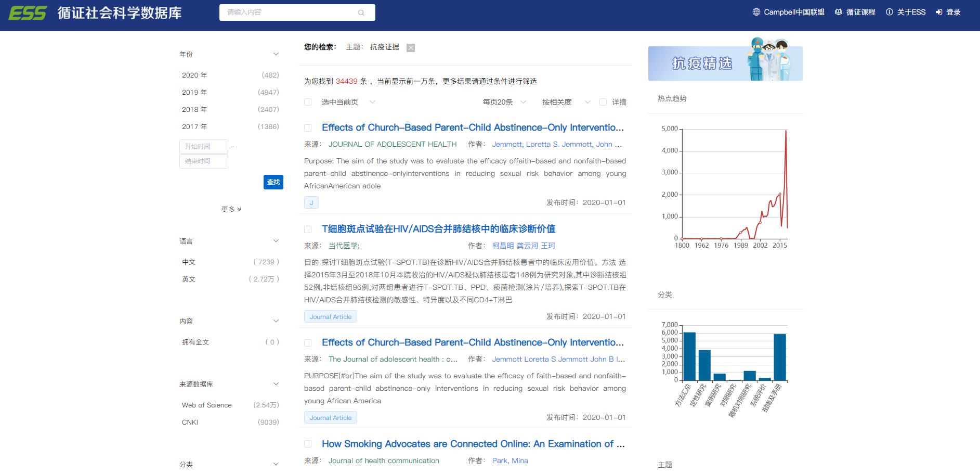Focus the top search input field
The image size is (980, 473).
(x=297, y=12)
